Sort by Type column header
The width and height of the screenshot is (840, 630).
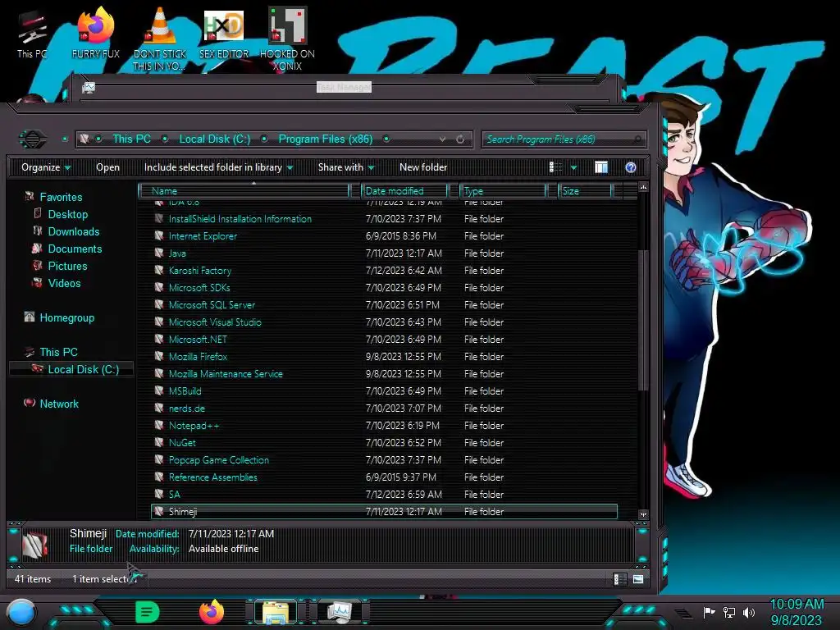point(503,190)
